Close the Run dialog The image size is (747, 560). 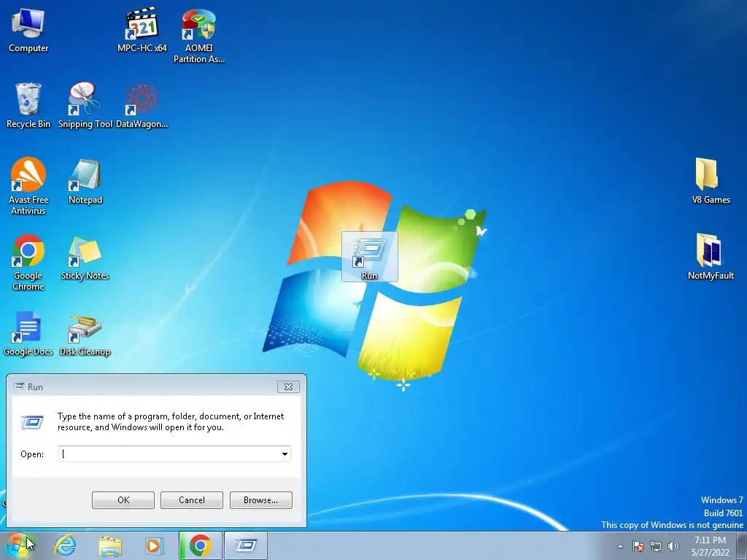point(288,386)
